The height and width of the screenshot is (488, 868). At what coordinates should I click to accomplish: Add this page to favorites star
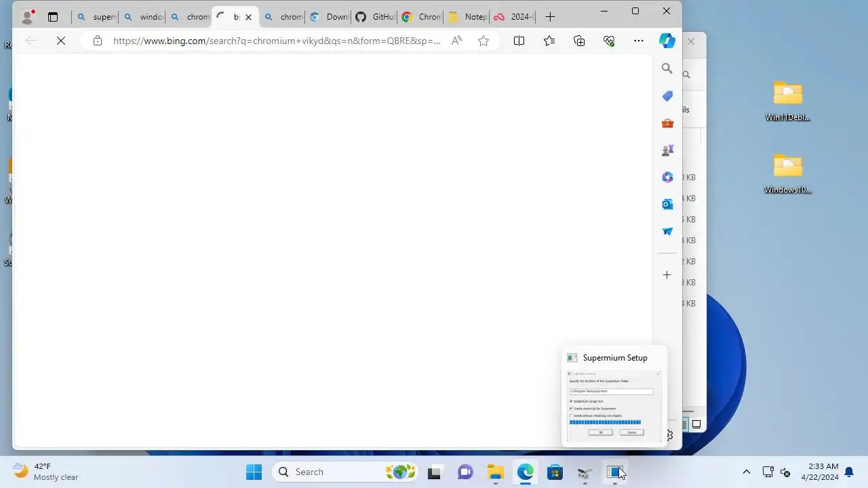[x=484, y=41]
